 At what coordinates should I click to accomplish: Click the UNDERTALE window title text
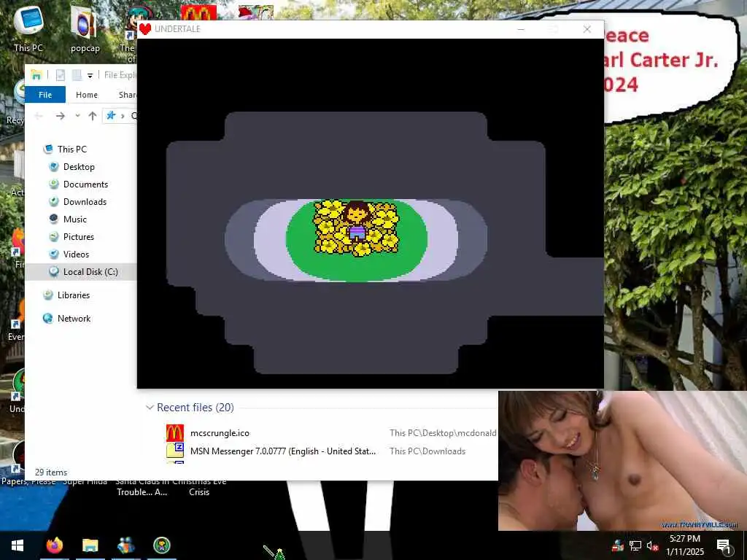[x=177, y=29]
